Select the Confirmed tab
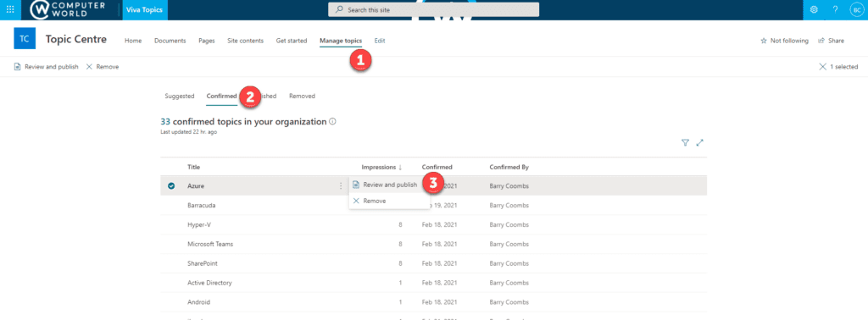The height and width of the screenshot is (320, 868). tap(221, 97)
